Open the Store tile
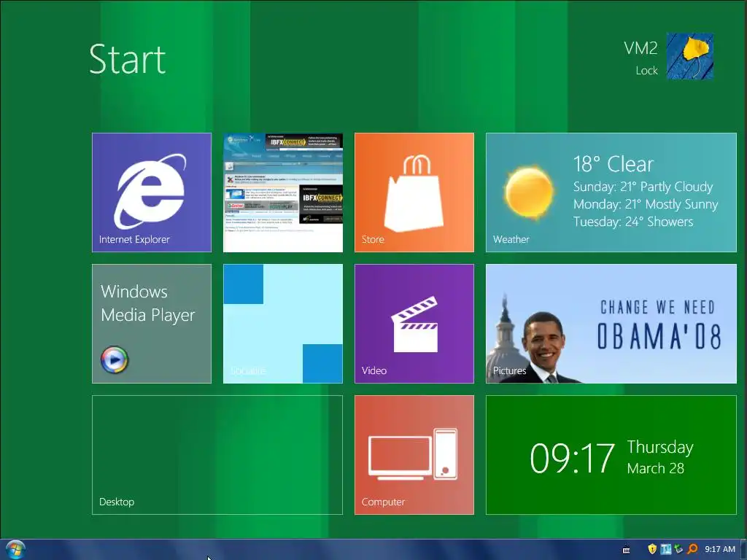The image size is (747, 560). [x=414, y=192]
